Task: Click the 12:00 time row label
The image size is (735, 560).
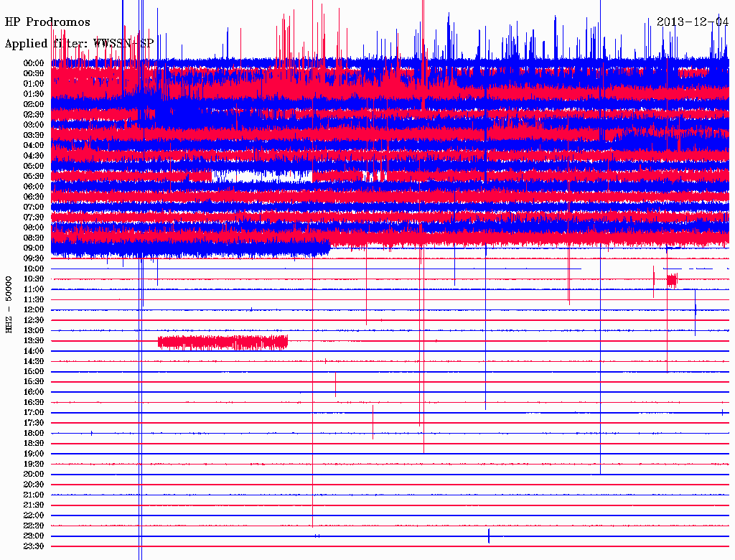Action: (x=34, y=309)
